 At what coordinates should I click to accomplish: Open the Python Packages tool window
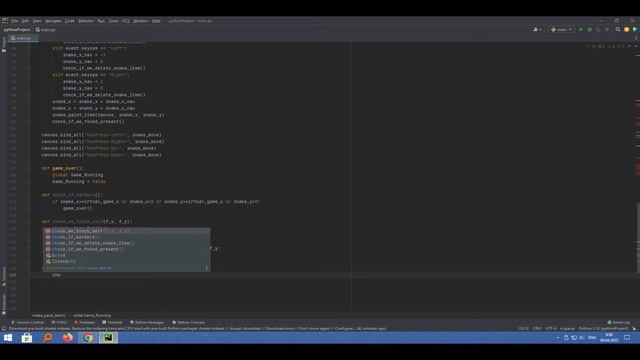click(x=147, y=322)
